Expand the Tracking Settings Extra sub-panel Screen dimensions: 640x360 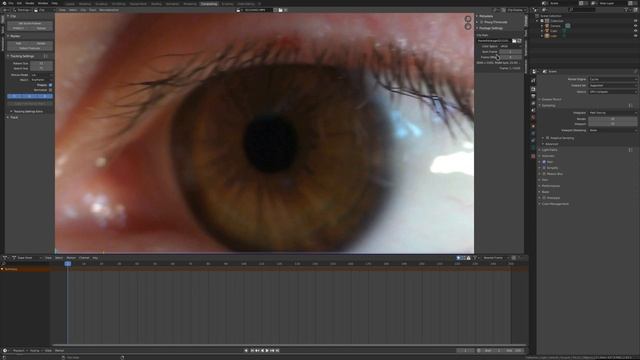coord(28,111)
